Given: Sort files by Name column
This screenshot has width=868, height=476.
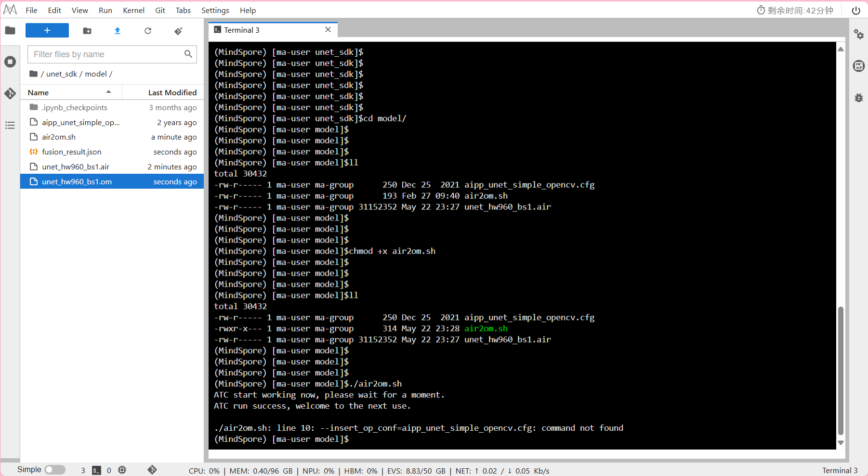Looking at the screenshot, I should [x=71, y=92].
